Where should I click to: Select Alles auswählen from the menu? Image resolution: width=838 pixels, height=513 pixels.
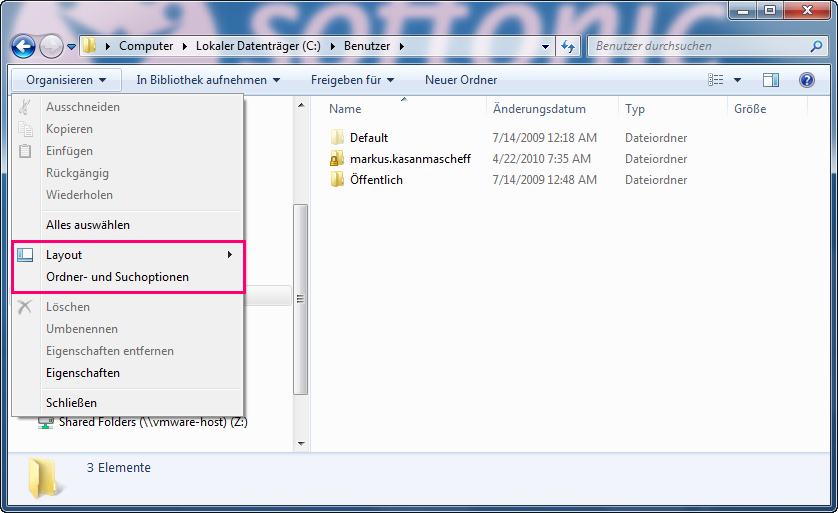(x=88, y=225)
